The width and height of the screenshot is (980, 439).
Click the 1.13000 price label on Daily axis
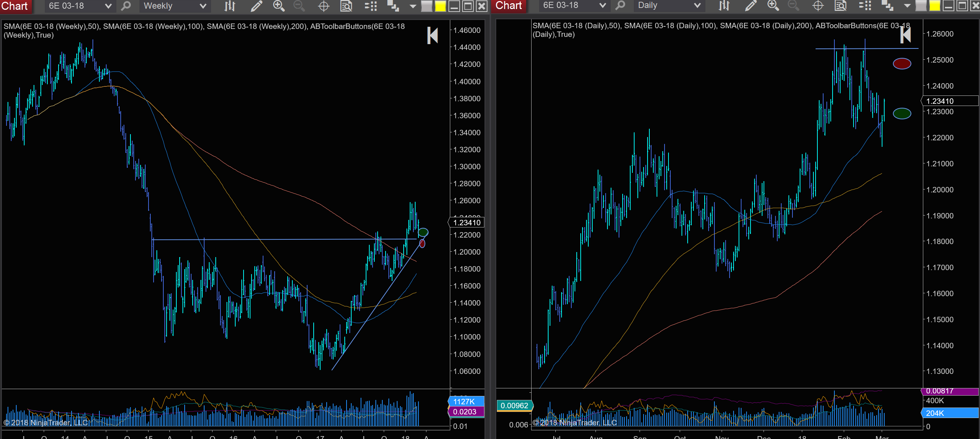pyautogui.click(x=940, y=371)
